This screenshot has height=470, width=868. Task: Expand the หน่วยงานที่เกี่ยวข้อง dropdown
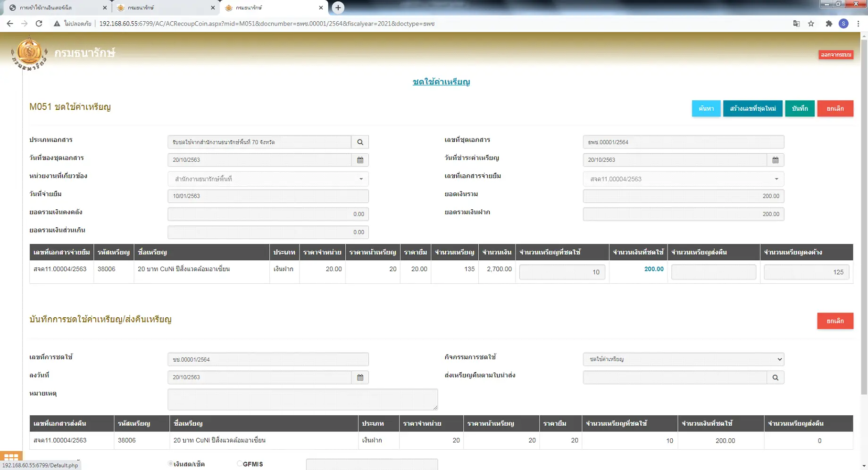point(268,179)
